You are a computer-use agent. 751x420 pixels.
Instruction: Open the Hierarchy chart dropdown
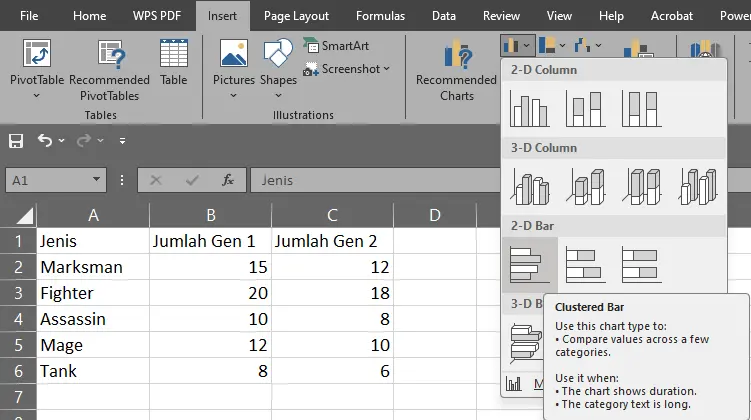pyautogui.click(x=551, y=46)
